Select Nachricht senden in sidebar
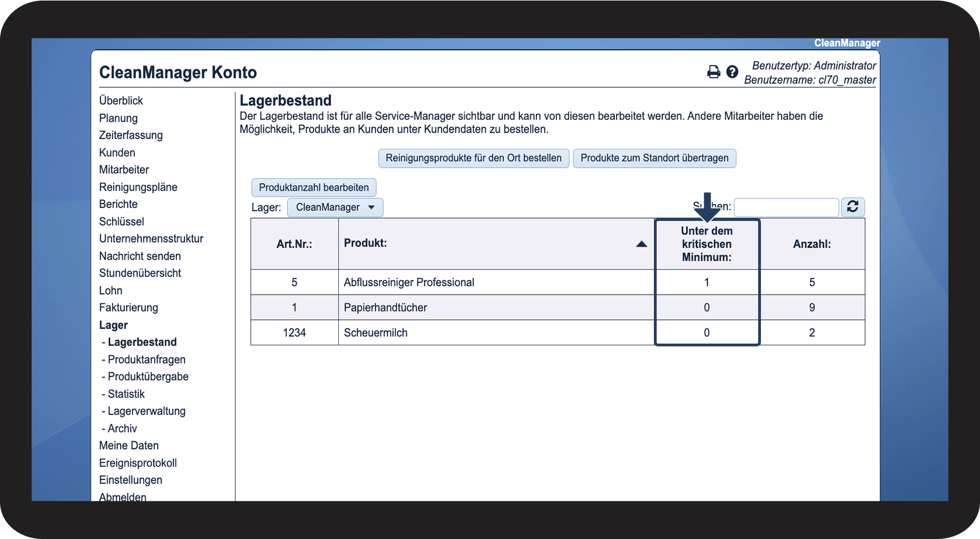 140,256
